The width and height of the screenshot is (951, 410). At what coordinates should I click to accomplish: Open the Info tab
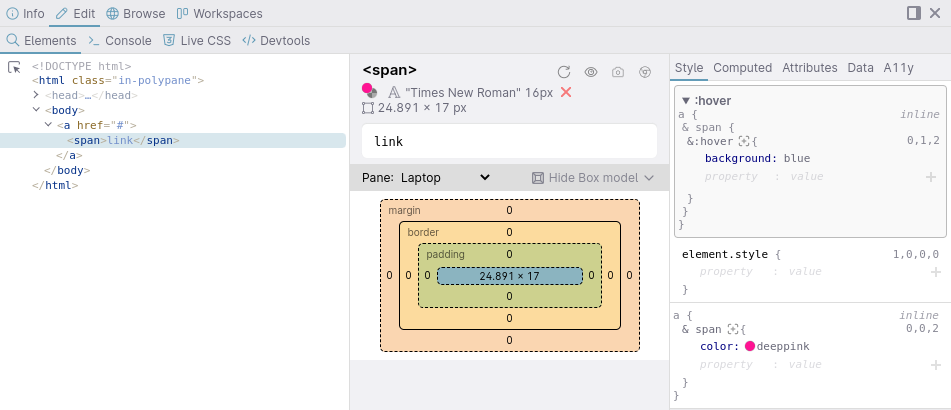tap(25, 13)
